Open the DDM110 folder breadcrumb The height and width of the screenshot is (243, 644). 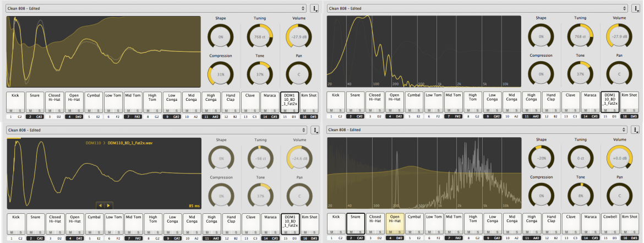point(94,143)
